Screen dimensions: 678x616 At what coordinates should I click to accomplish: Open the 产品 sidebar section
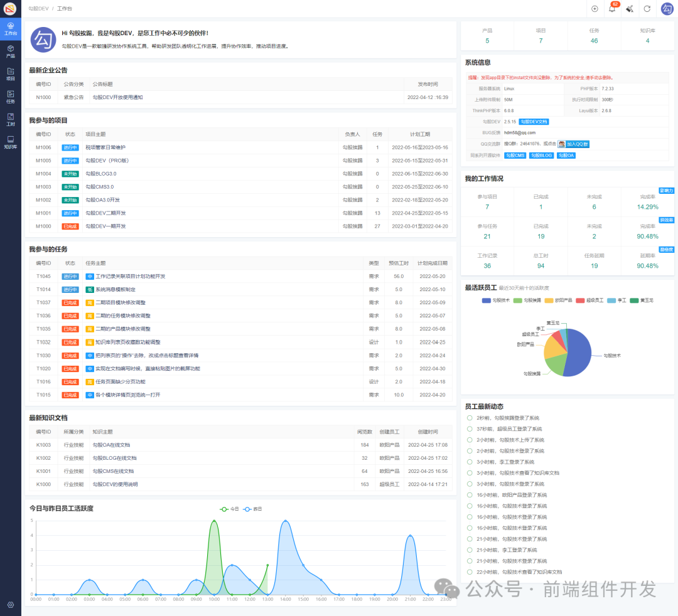11,51
